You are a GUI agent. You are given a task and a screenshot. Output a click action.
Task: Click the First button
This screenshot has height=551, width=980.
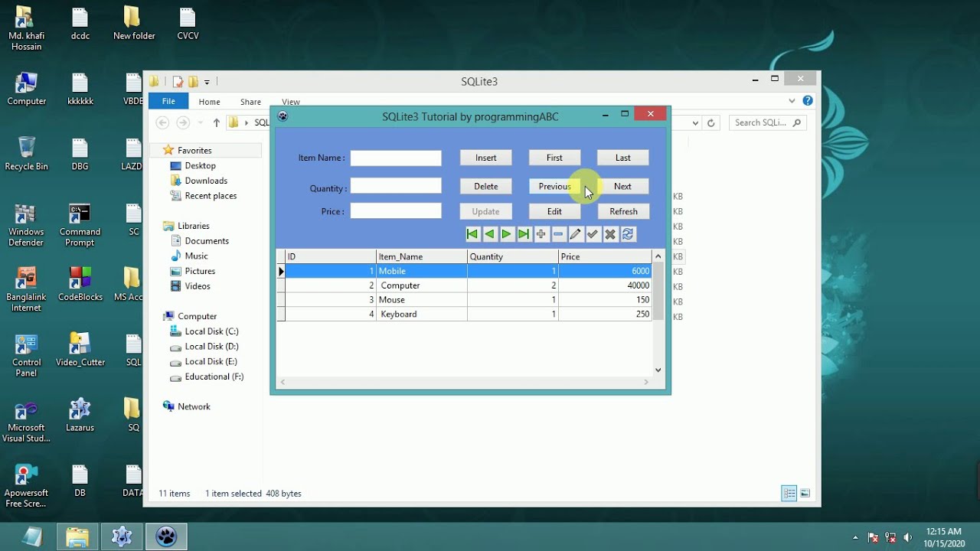pos(554,158)
